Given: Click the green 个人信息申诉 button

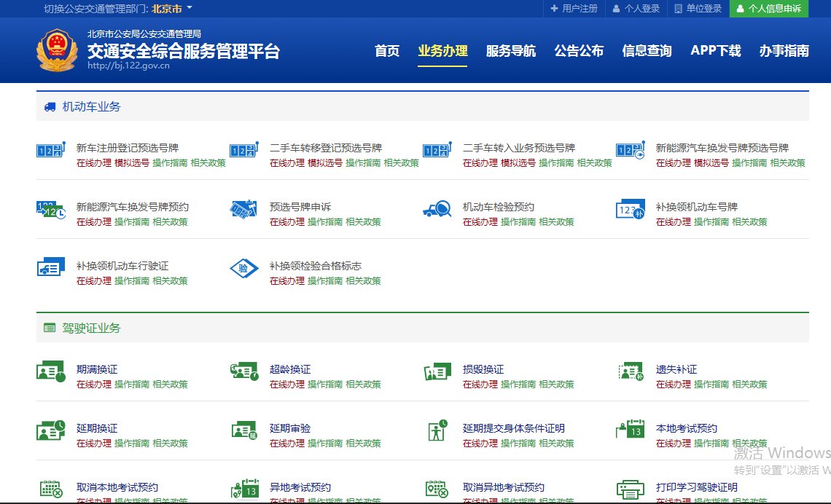Looking at the screenshot, I should click(x=769, y=9).
